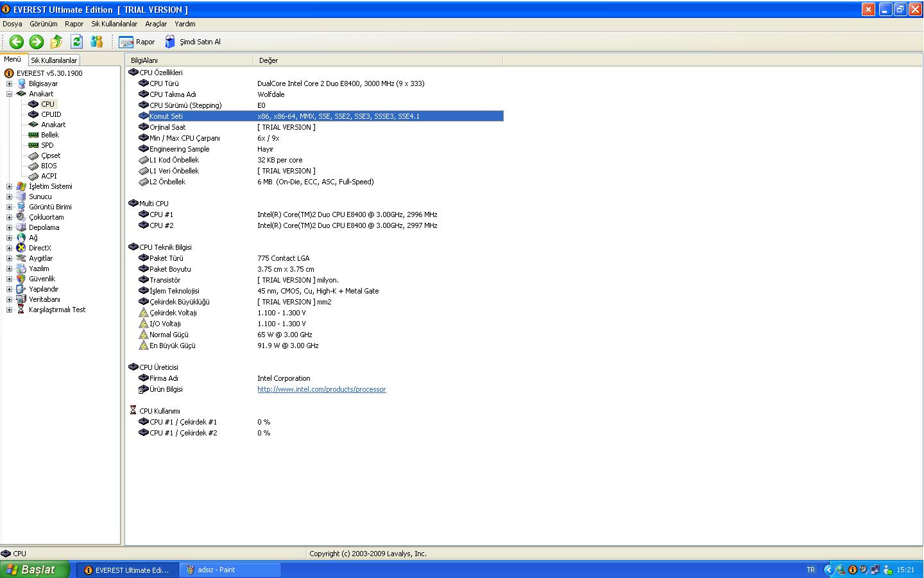Expand the Sunucu tree node
Screen dimensions: 924x578
point(9,197)
